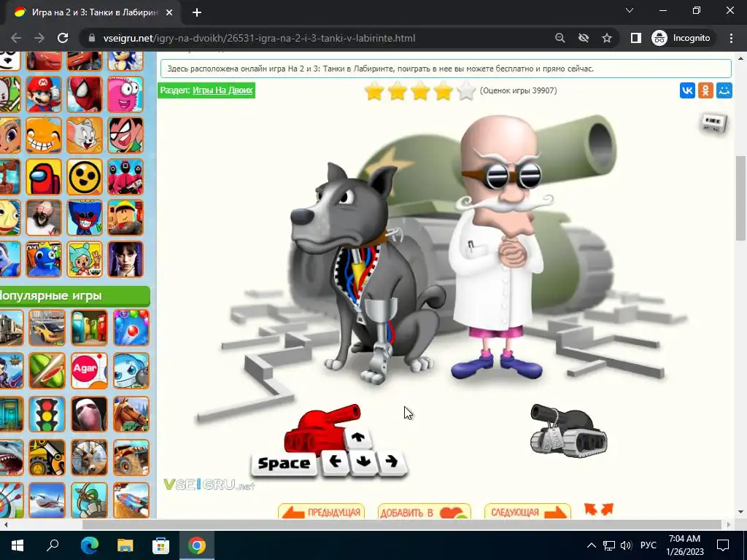This screenshot has width=747, height=560.
Task: Open File Explorer from taskbar
Action: 125,545
